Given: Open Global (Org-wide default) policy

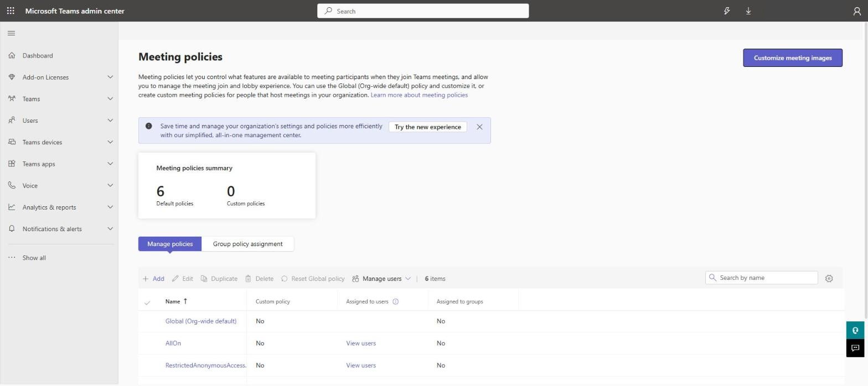Looking at the screenshot, I should 201,321.
